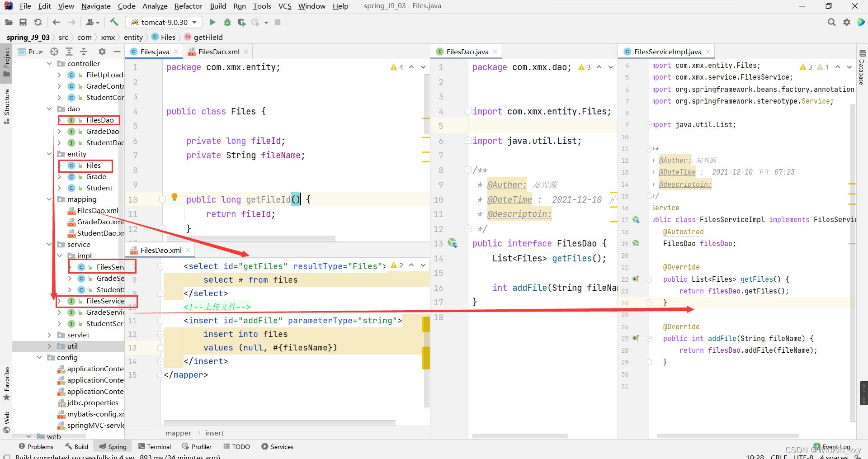
Task: Click vertical scrollbar of FilesServiceImpl editor
Action: pyautogui.click(x=853, y=262)
